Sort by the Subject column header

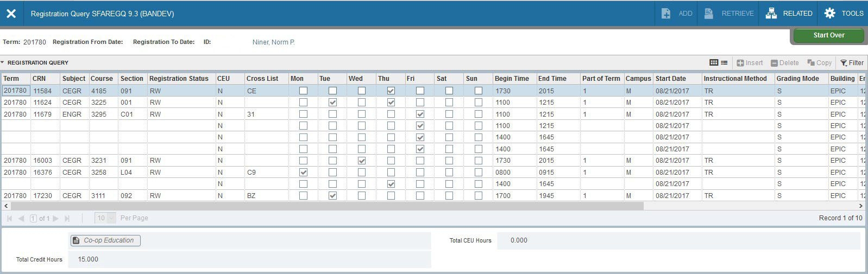point(74,79)
